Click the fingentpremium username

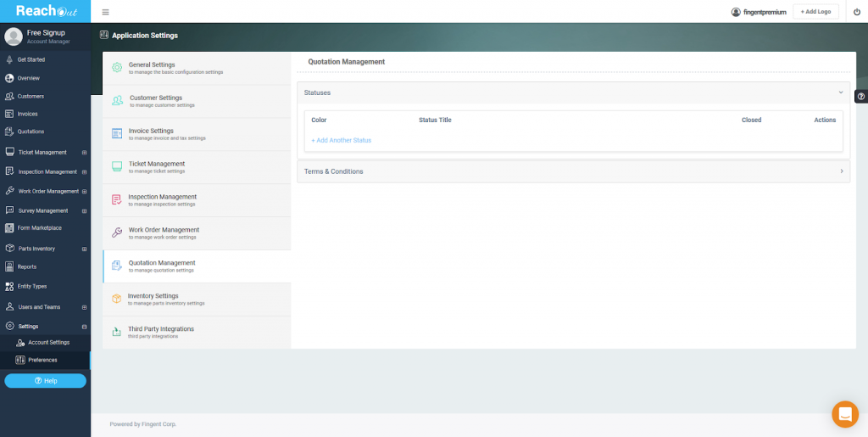(x=765, y=12)
